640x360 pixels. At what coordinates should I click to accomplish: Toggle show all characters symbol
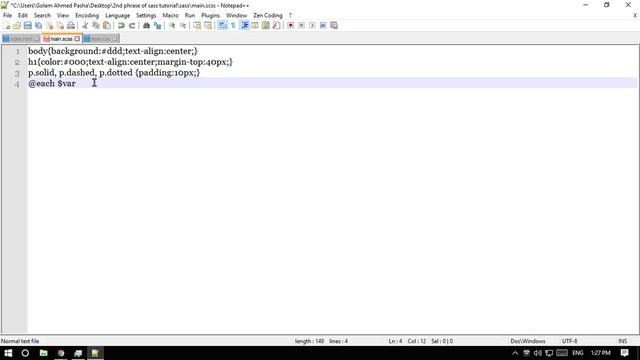[233, 25]
